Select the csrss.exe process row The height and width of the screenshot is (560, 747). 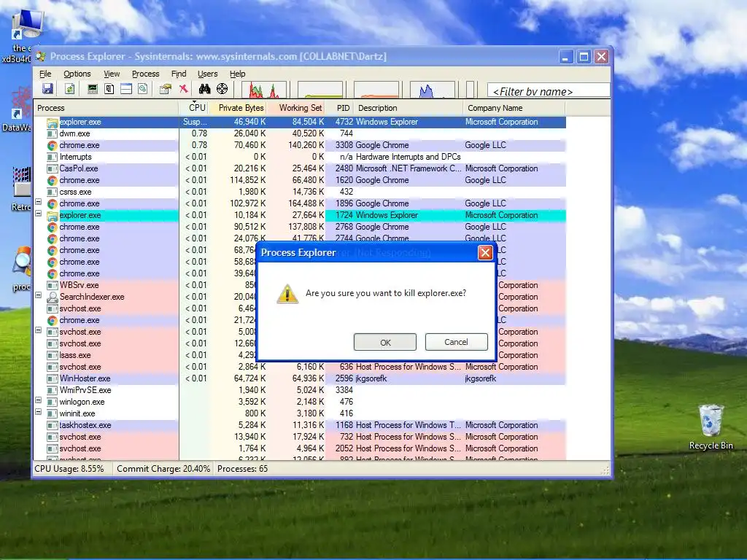tap(300, 192)
